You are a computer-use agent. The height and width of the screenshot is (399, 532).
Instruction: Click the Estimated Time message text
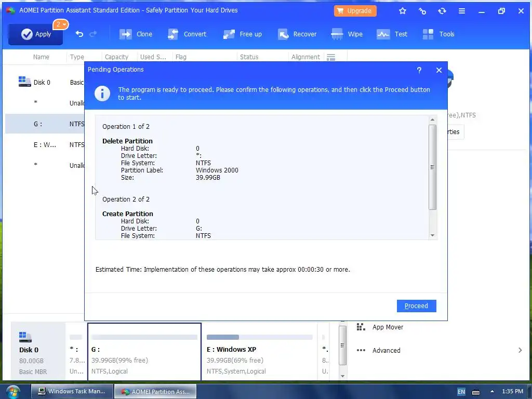222,270
